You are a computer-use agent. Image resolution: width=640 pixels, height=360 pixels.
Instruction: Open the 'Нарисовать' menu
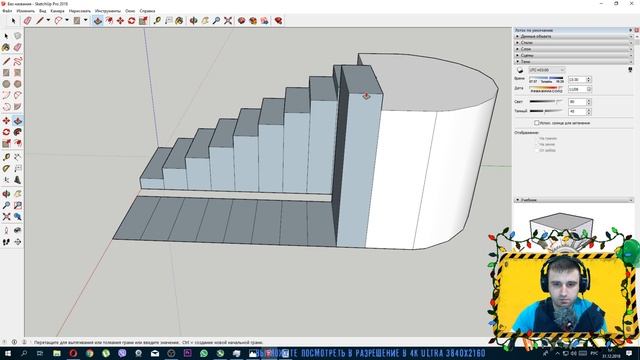click(x=80, y=11)
